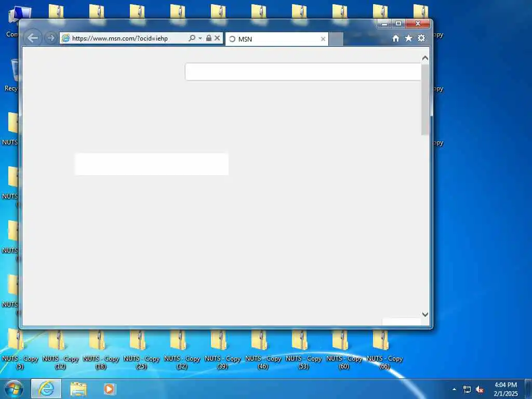
Task: Click the Forward navigation arrow
Action: point(50,38)
